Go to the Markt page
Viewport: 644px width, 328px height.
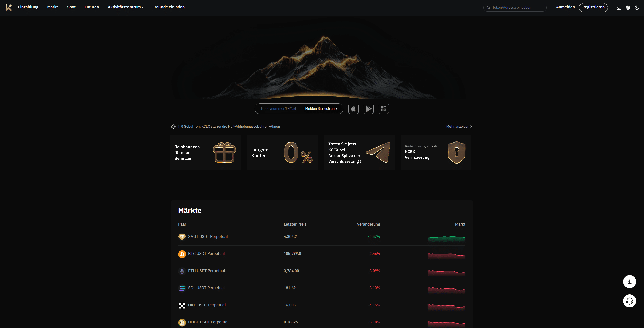[52, 7]
